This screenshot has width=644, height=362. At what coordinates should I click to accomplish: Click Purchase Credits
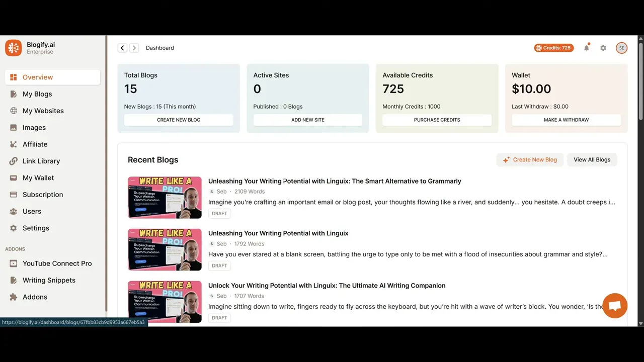437,120
